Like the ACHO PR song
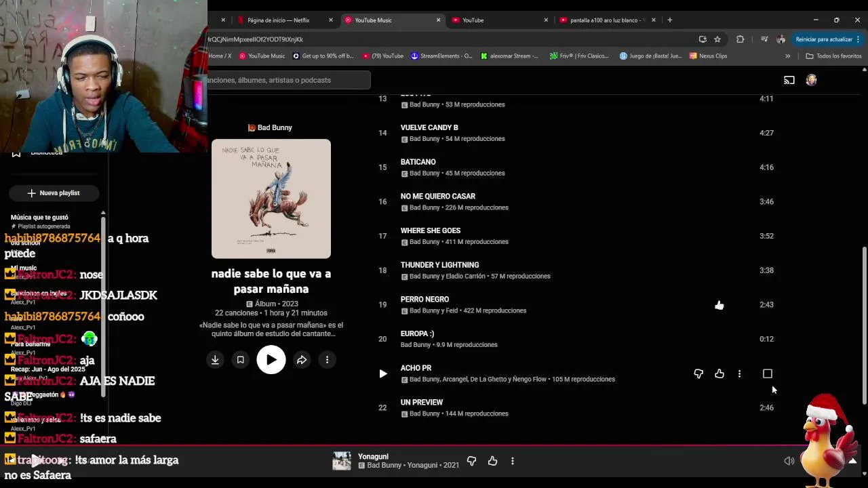Viewport: 868px width, 488px height. (x=719, y=373)
